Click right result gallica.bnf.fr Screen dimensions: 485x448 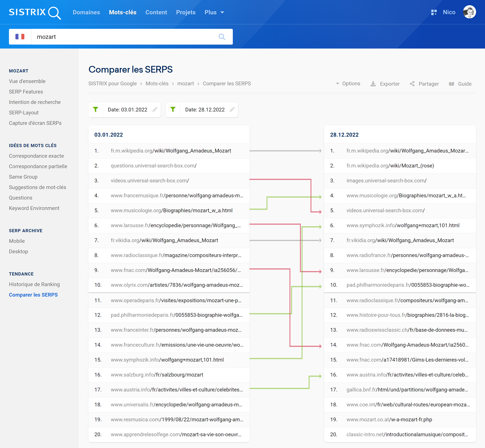[x=407, y=390]
